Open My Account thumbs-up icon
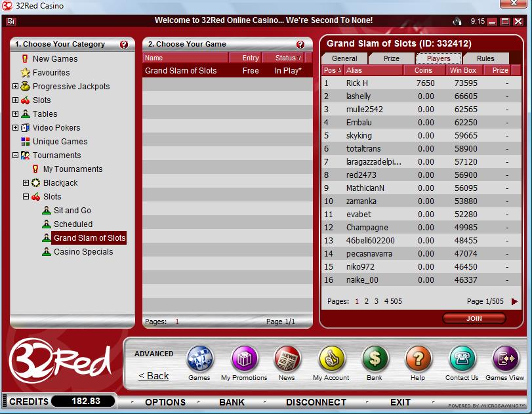The image size is (532, 414). coord(331,359)
